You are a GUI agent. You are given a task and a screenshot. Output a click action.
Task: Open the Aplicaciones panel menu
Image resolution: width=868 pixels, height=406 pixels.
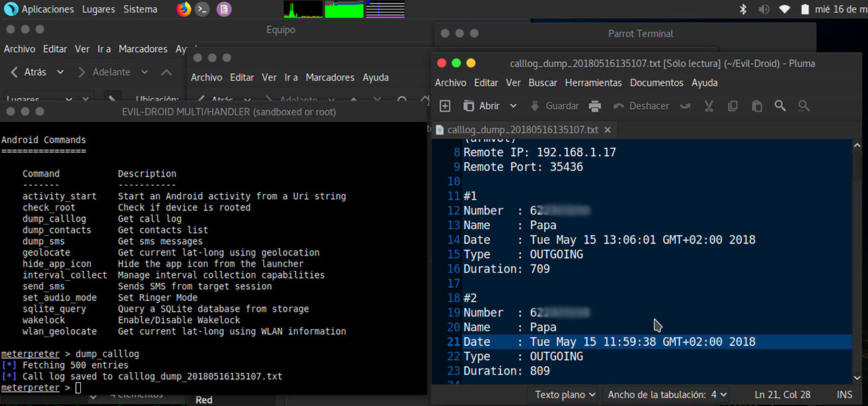(48, 9)
